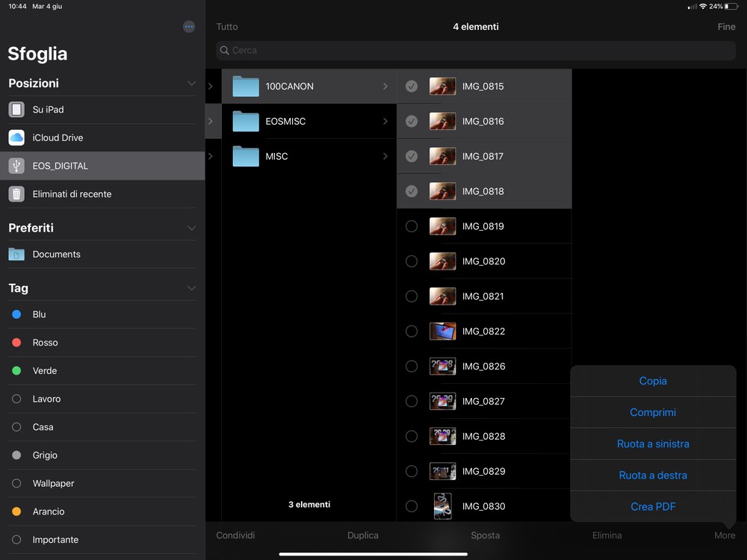Screen dimensions: 747x560
Task: Open the IMG_0815 thumbnail
Action: [x=442, y=86]
